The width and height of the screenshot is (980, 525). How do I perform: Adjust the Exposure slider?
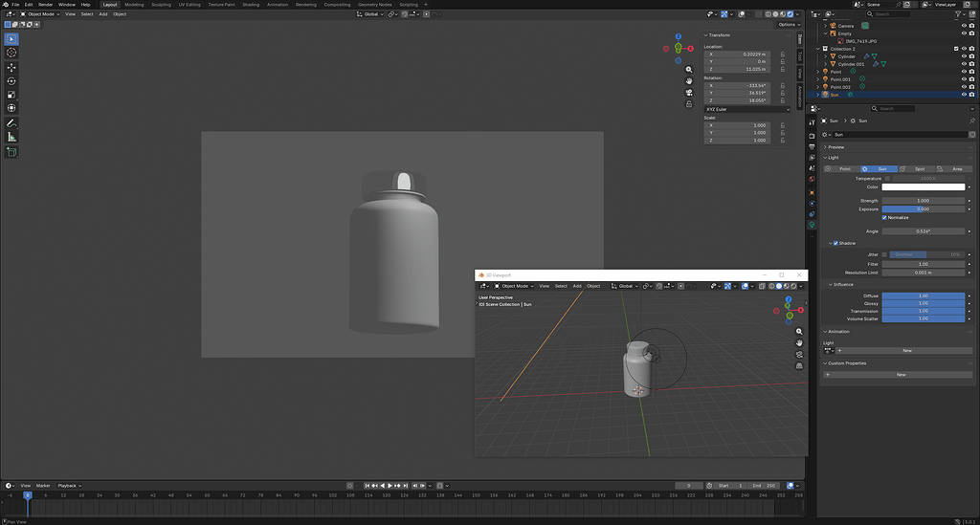(924, 209)
